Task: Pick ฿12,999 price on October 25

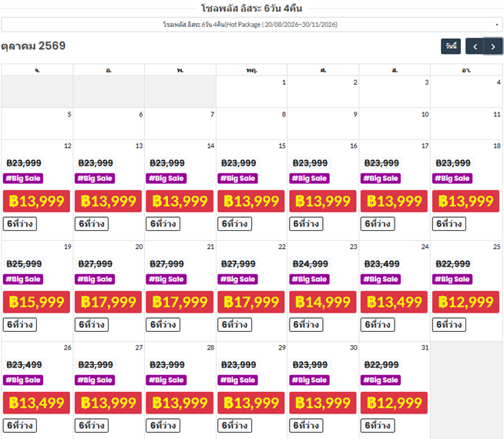Action: click(466, 302)
